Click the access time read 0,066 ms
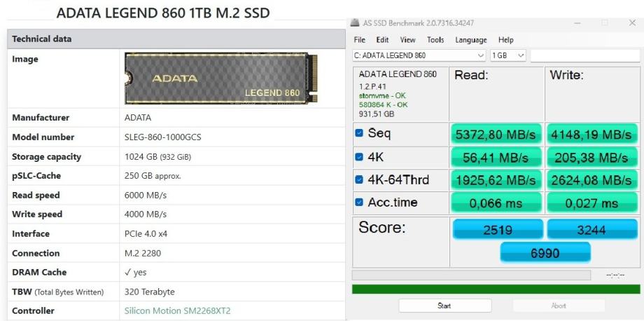This screenshot has width=644, height=321. [496, 203]
